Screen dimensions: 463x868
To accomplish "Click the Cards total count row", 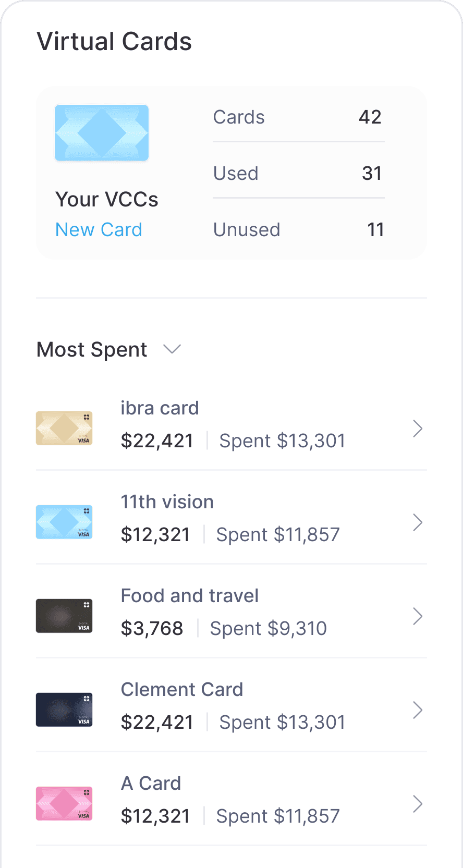I will [x=298, y=117].
